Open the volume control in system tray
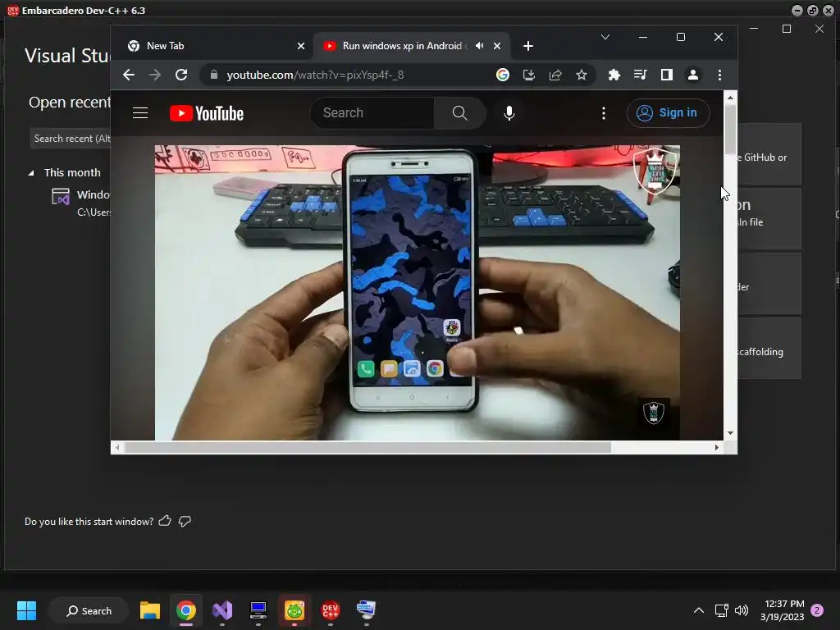The width and height of the screenshot is (840, 630). click(x=742, y=610)
